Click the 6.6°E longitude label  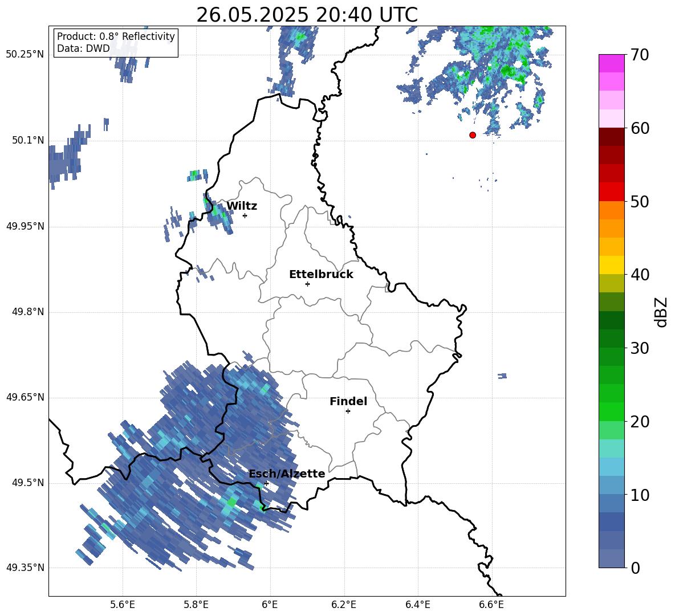(491, 605)
